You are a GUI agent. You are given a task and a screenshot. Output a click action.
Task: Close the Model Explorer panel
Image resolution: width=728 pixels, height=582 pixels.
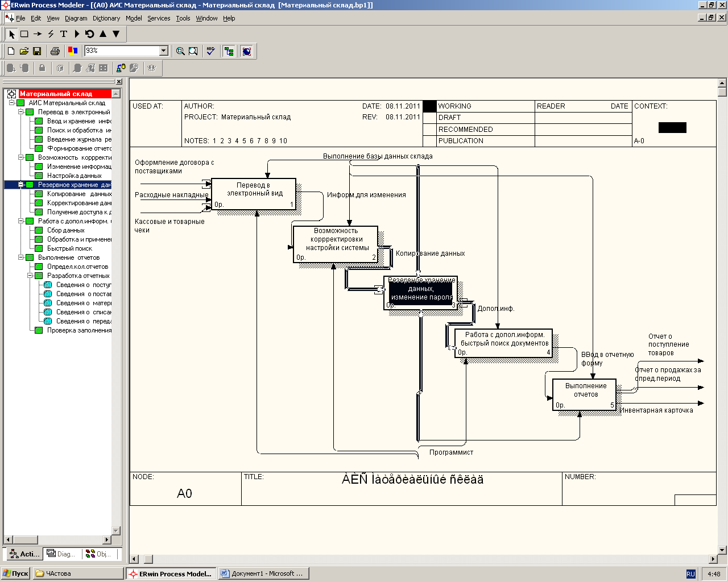click(119, 82)
